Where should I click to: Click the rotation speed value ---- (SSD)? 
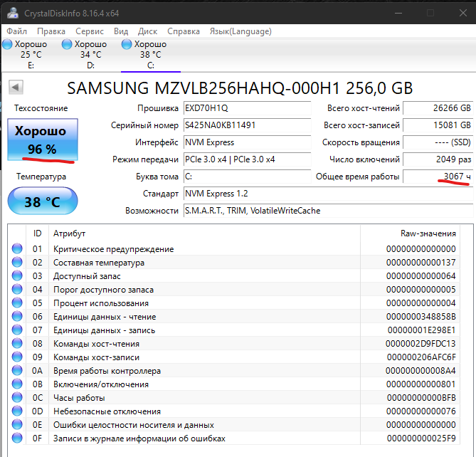(438, 142)
